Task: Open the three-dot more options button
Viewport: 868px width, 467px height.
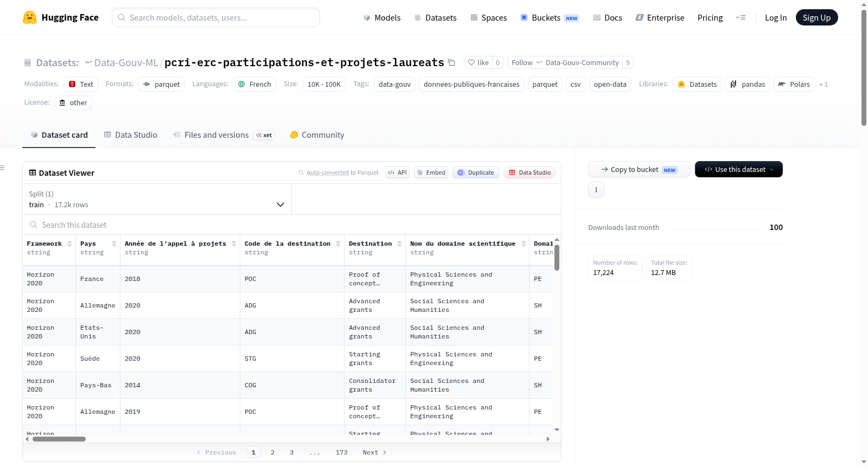Action: click(x=596, y=190)
